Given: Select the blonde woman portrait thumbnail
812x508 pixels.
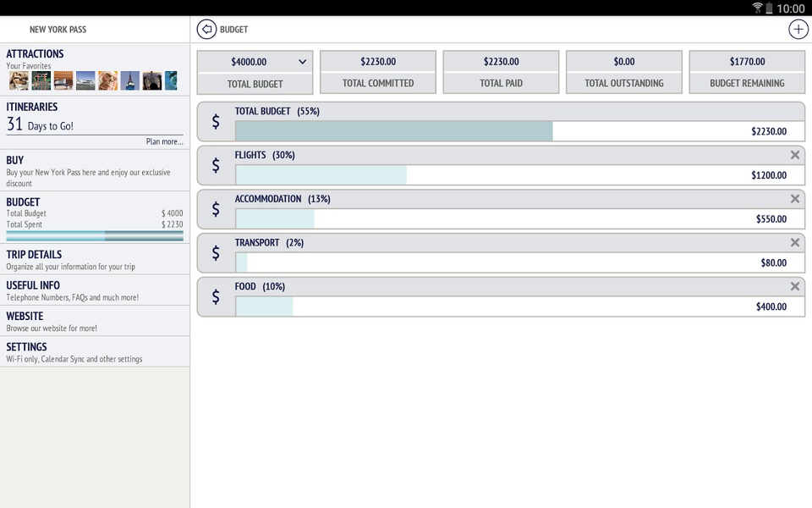Looking at the screenshot, I should click(x=107, y=80).
